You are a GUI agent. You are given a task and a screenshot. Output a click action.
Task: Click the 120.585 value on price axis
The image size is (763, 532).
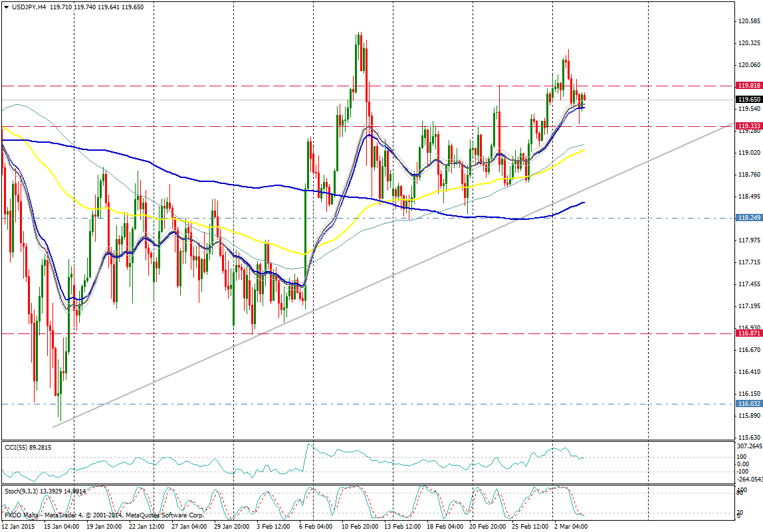[748, 21]
